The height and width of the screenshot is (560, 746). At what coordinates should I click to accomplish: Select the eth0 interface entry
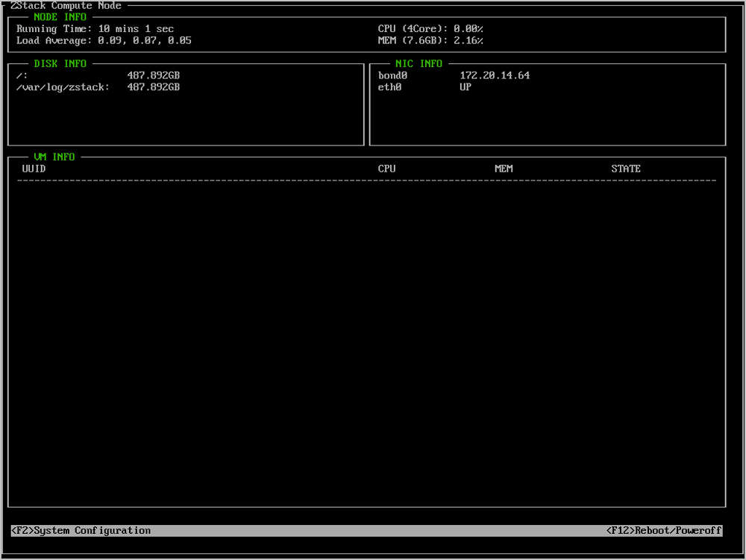(x=389, y=87)
